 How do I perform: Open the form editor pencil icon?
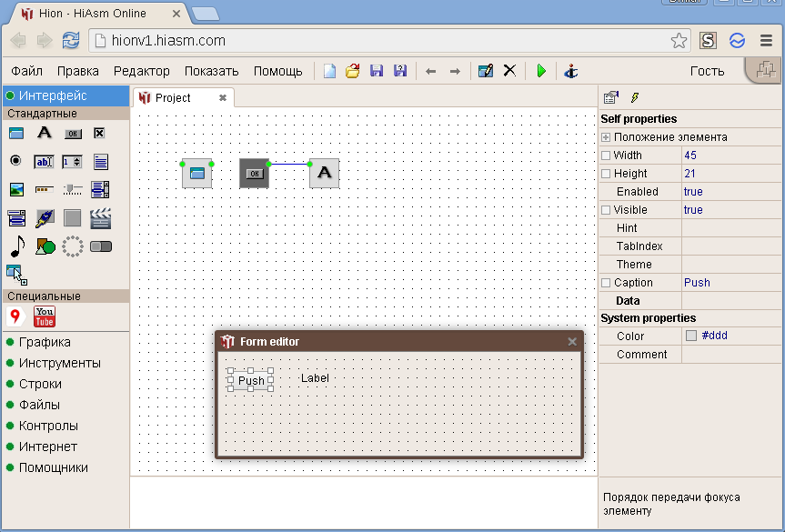486,71
